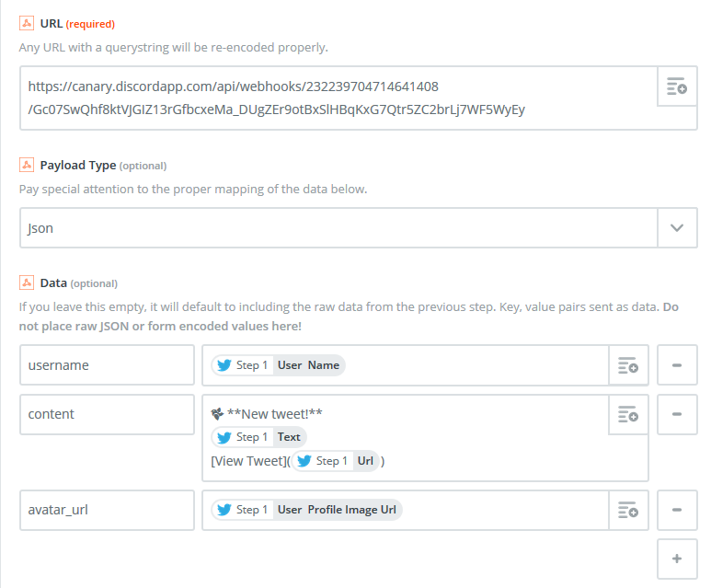Remove the username data row
The height and width of the screenshot is (588, 711).
[677, 365]
